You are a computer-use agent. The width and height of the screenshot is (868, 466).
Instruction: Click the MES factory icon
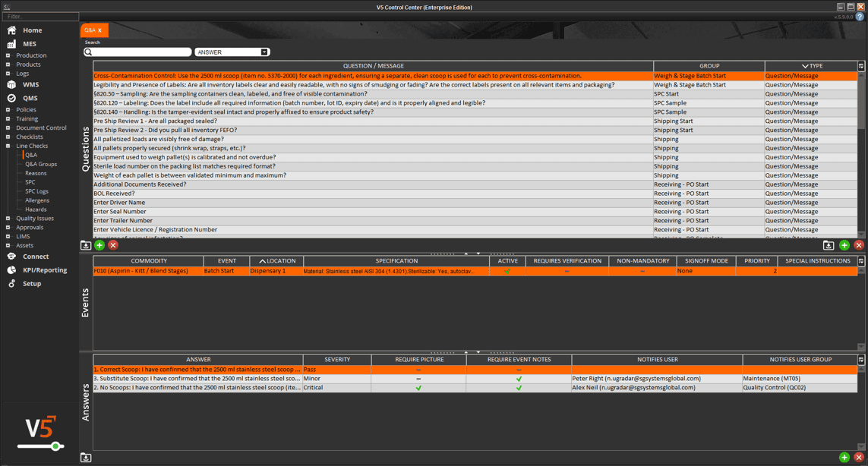coord(11,44)
